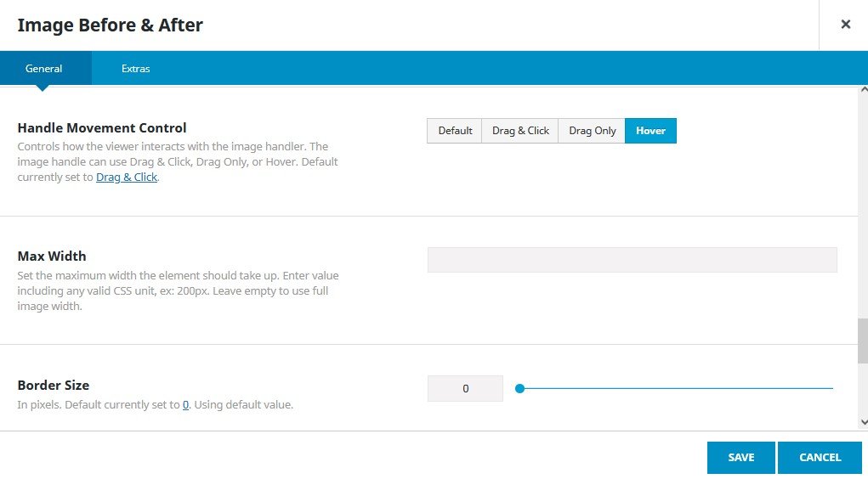Switch to the General tab

pos(43,69)
